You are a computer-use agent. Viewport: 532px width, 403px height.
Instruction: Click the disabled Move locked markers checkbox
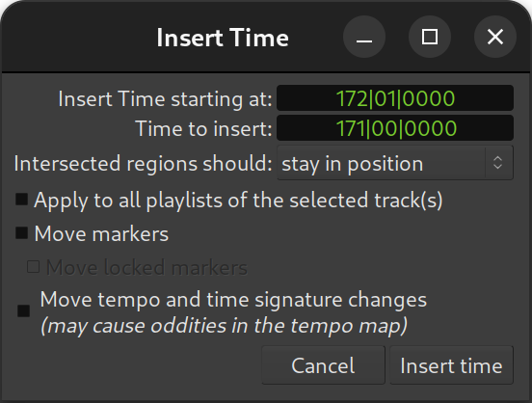pyautogui.click(x=33, y=267)
